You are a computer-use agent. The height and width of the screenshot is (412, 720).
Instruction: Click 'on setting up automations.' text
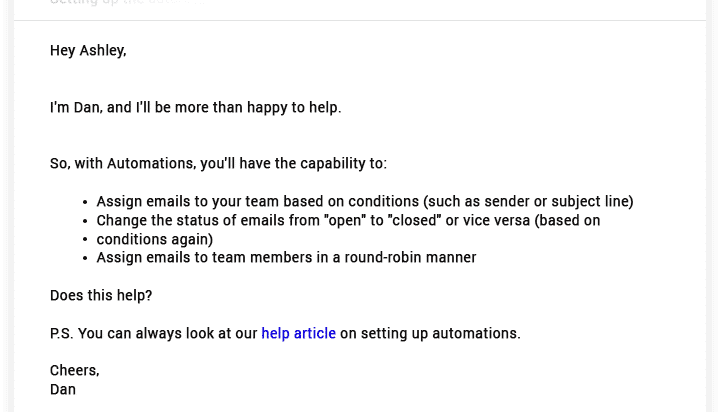430,333
